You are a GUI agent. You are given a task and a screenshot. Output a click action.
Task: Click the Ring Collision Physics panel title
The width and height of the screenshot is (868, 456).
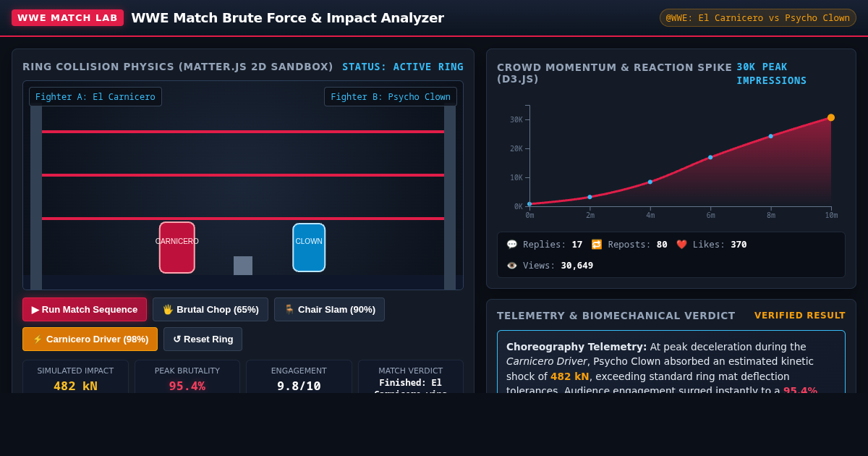click(178, 67)
